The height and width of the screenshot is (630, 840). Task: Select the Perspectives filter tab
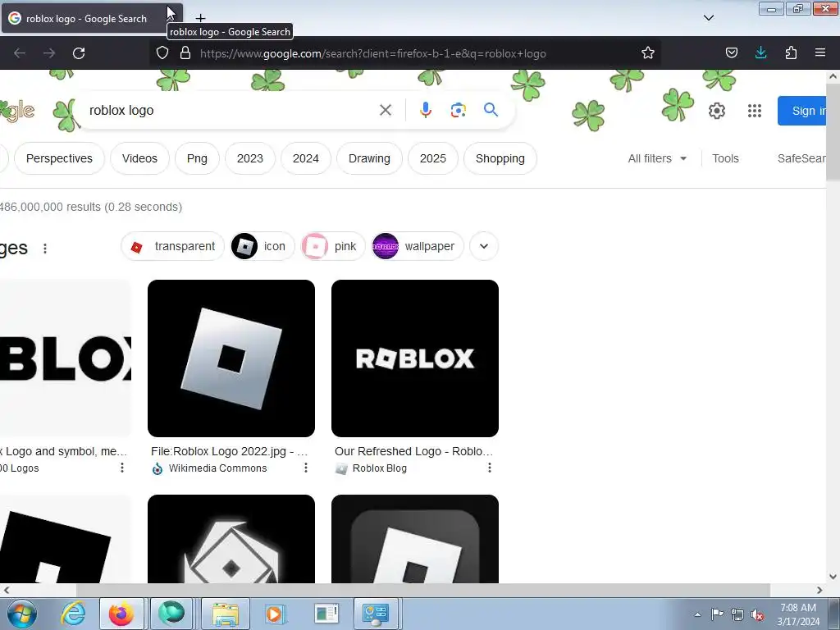[59, 158]
